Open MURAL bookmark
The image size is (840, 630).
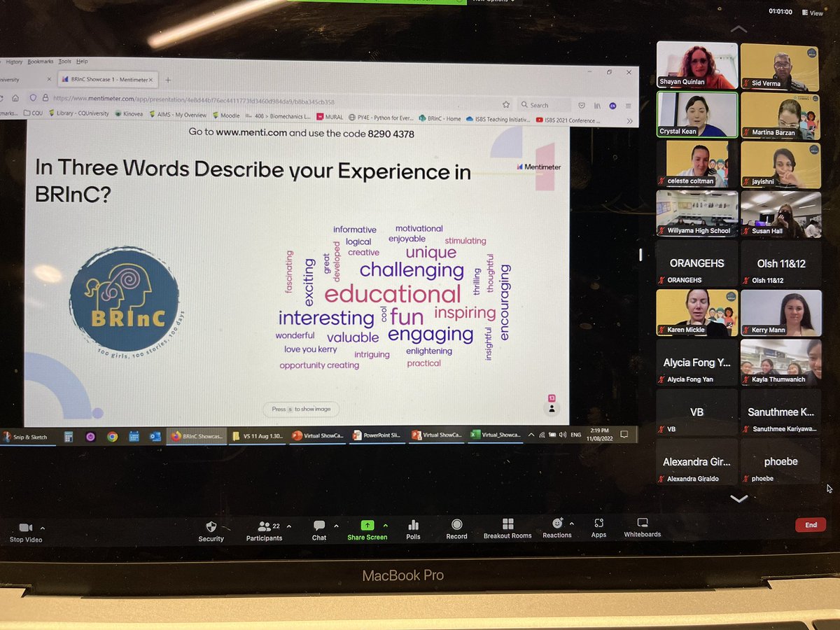330,118
